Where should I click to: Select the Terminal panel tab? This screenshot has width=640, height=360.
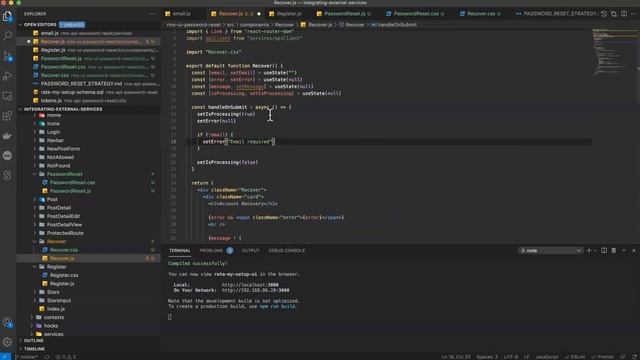180,251
